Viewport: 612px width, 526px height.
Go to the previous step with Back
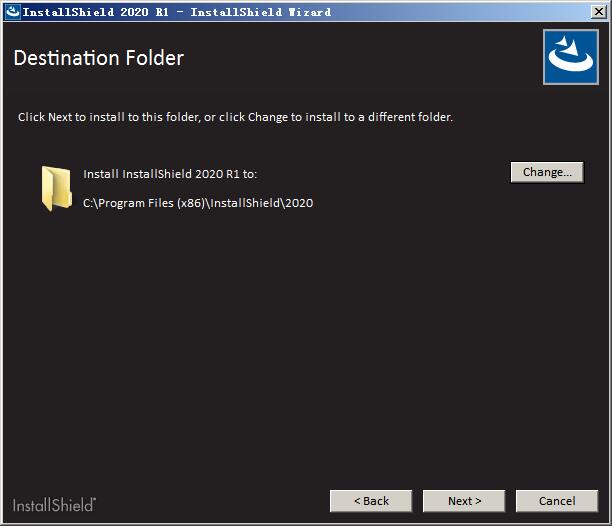click(x=371, y=501)
